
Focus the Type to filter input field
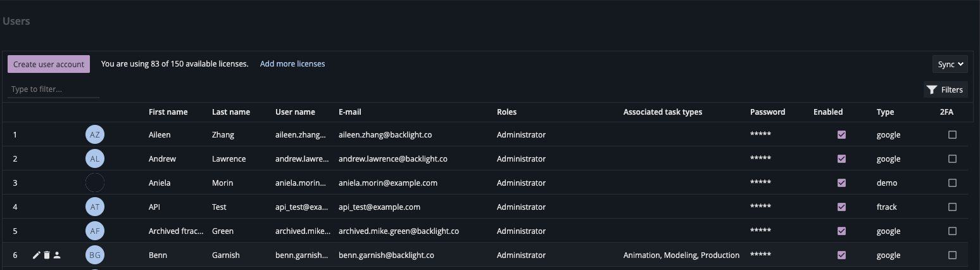click(x=53, y=89)
